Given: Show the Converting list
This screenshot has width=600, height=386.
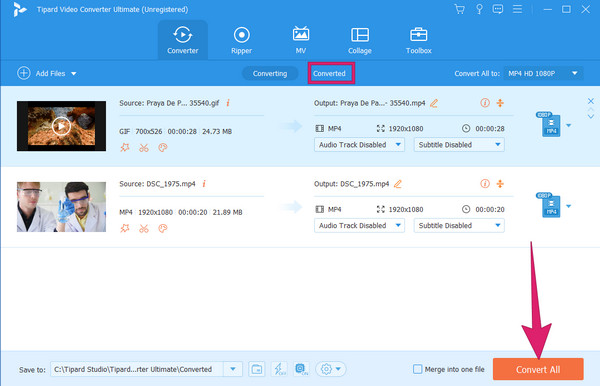Looking at the screenshot, I should 270,73.
